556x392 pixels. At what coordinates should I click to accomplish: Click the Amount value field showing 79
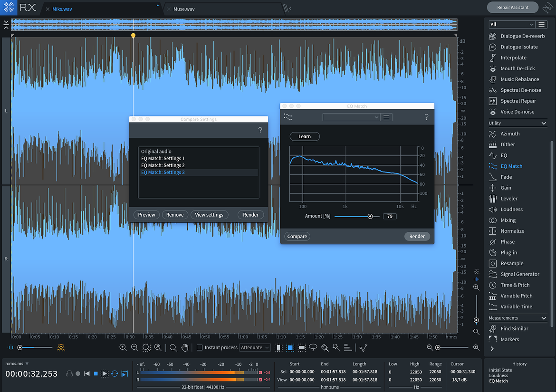click(x=390, y=216)
